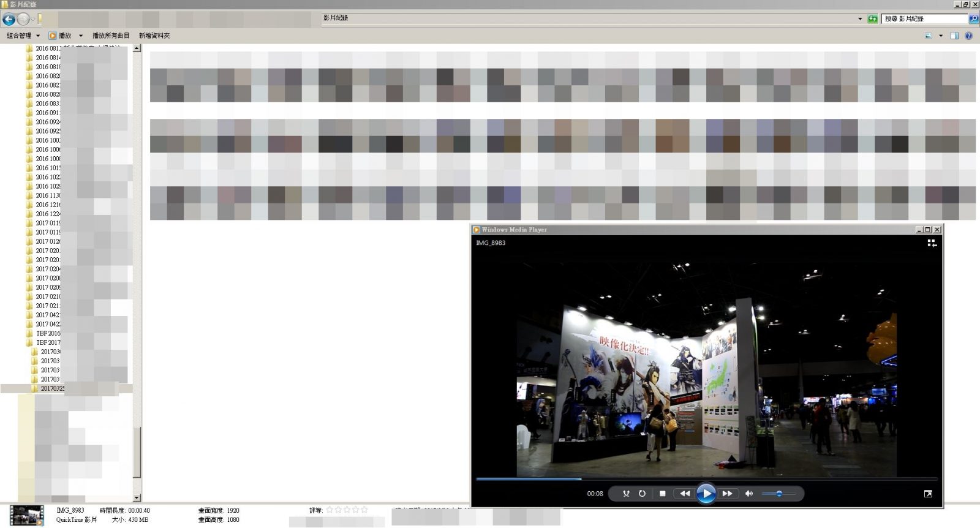Open the view options dropdown arrow

[x=941, y=36]
